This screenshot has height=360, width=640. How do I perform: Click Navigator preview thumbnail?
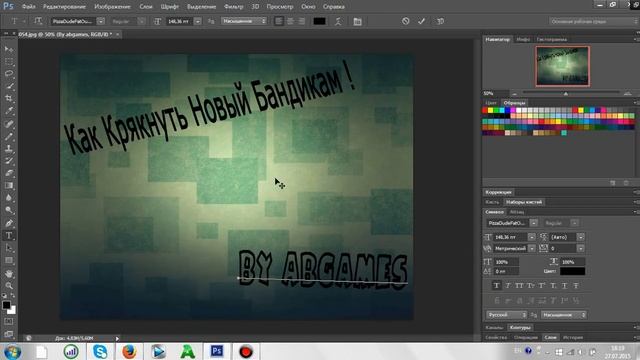(x=562, y=66)
